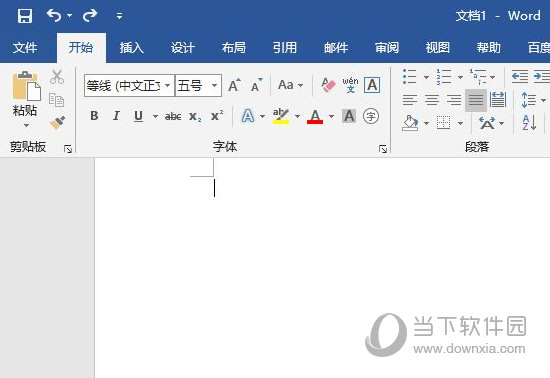Viewport: 550px width, 378px height.
Task: Apply text effects glowing A
Action: click(248, 116)
